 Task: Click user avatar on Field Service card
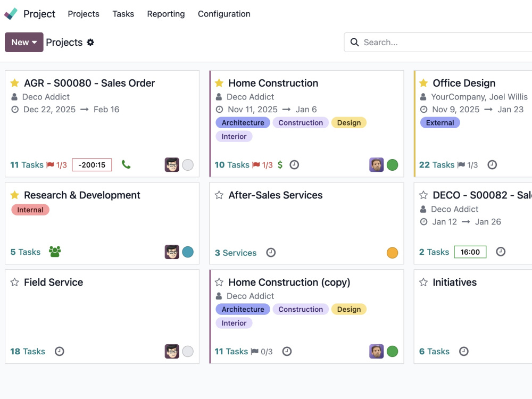[172, 352]
